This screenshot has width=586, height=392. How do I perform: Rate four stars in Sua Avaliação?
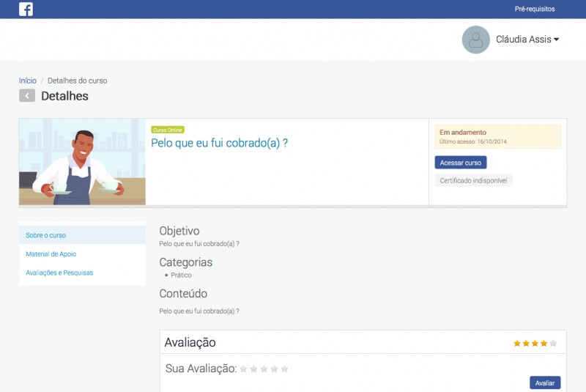tap(275, 369)
